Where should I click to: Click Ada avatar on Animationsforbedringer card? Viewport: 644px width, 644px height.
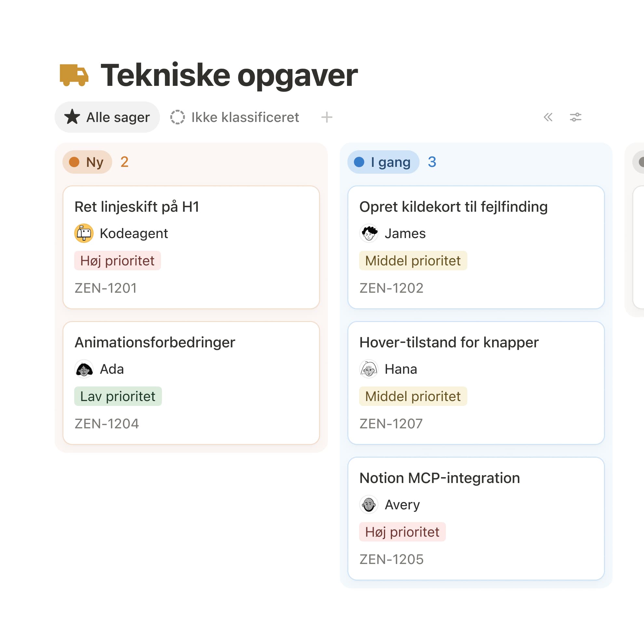84,369
